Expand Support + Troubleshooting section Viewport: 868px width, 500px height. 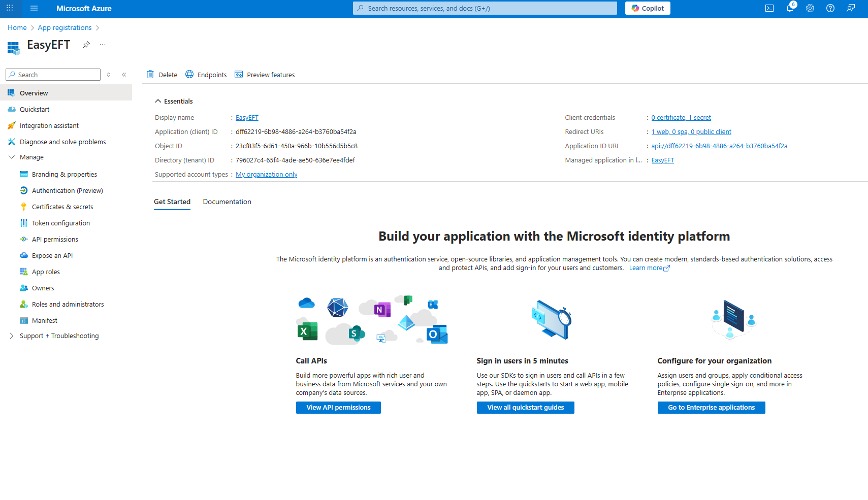pyautogui.click(x=12, y=336)
